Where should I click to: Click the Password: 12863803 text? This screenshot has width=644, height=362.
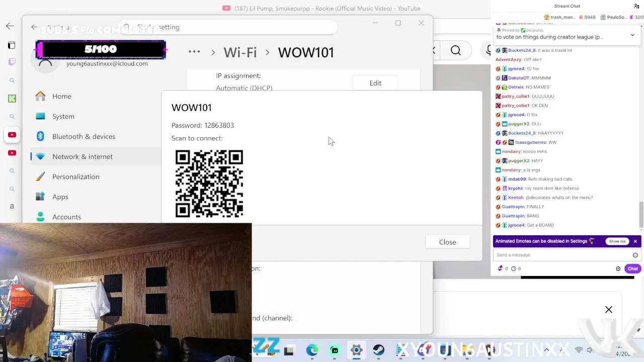click(x=203, y=125)
